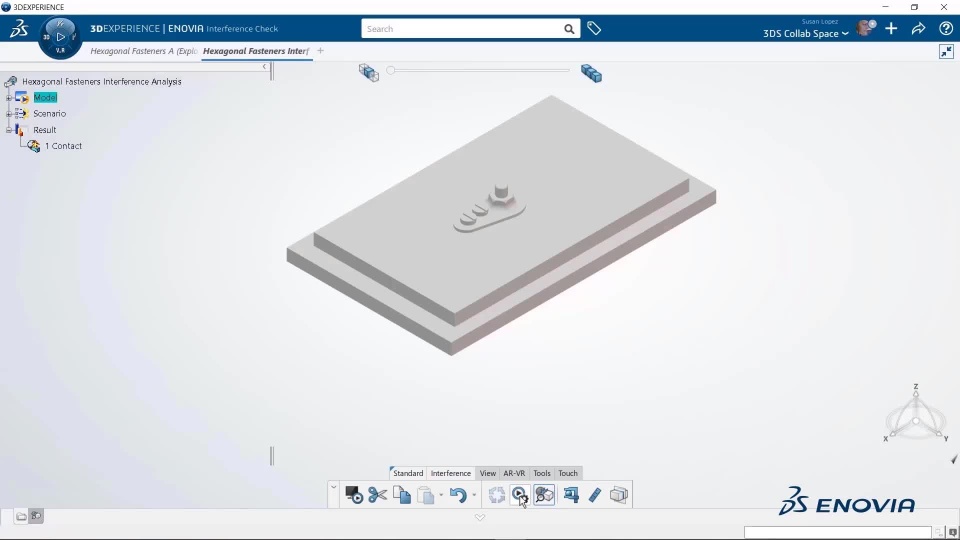Screen dimensions: 960x540
Task: Select the Model tree item
Action: (x=45, y=97)
